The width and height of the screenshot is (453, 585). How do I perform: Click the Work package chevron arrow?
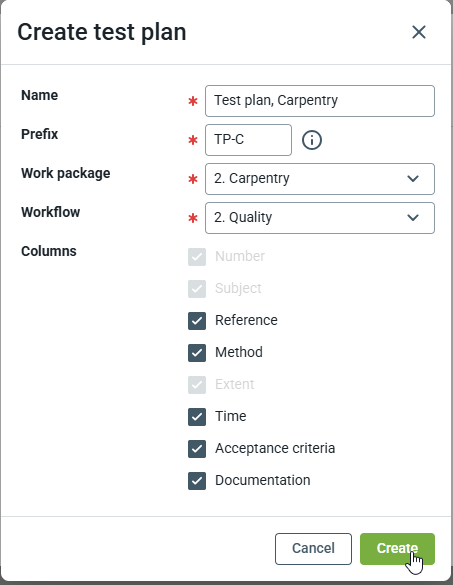pos(413,179)
